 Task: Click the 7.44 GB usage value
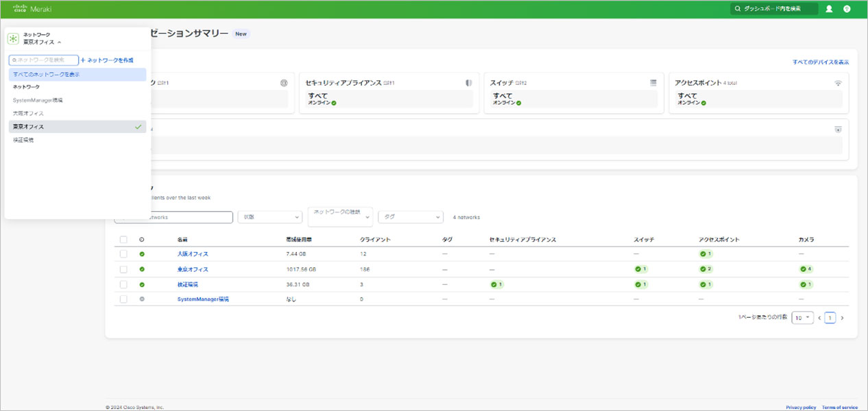(x=296, y=254)
